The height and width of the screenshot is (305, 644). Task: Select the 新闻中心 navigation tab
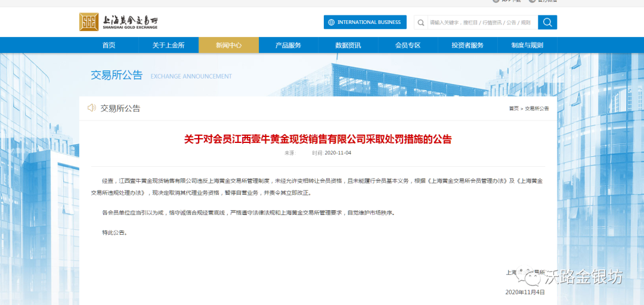[x=229, y=45]
